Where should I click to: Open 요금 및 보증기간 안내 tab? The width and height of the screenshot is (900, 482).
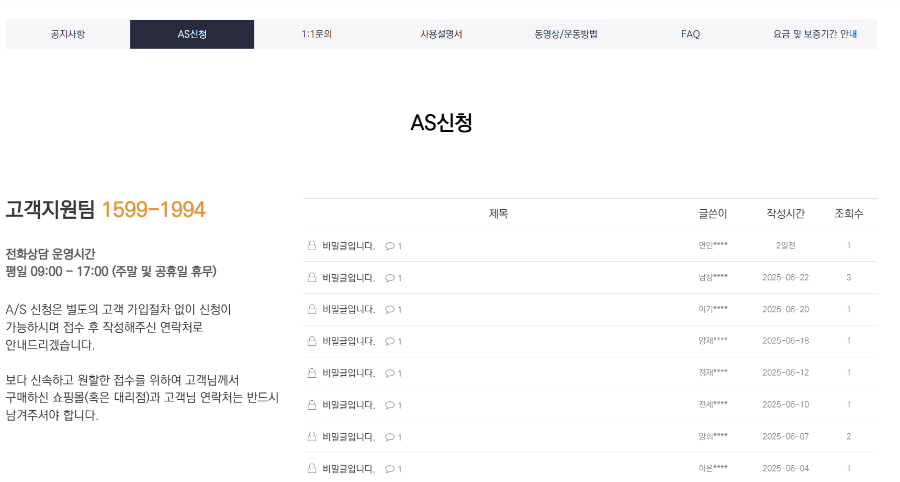[x=814, y=34]
